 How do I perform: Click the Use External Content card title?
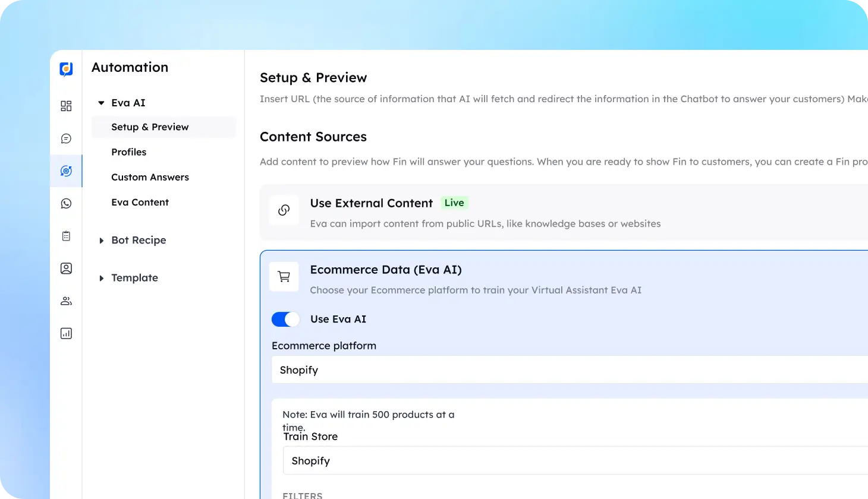371,203
